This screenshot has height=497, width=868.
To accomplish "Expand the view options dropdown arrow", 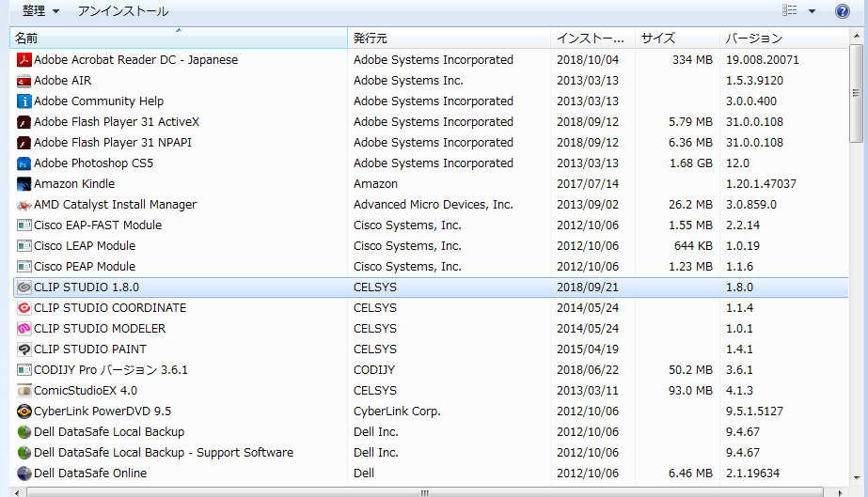I will [x=812, y=11].
